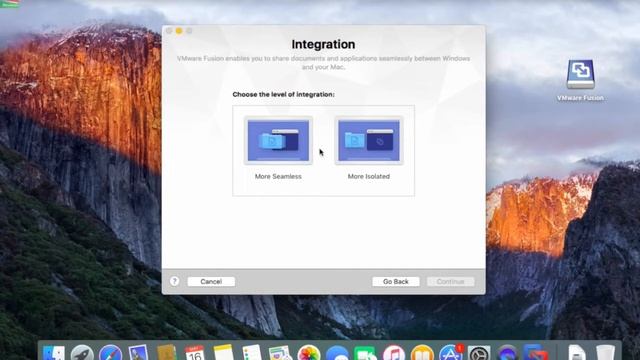This screenshot has width=640, height=360.
Task: Open Launchpad from the dock
Action: tap(82, 353)
